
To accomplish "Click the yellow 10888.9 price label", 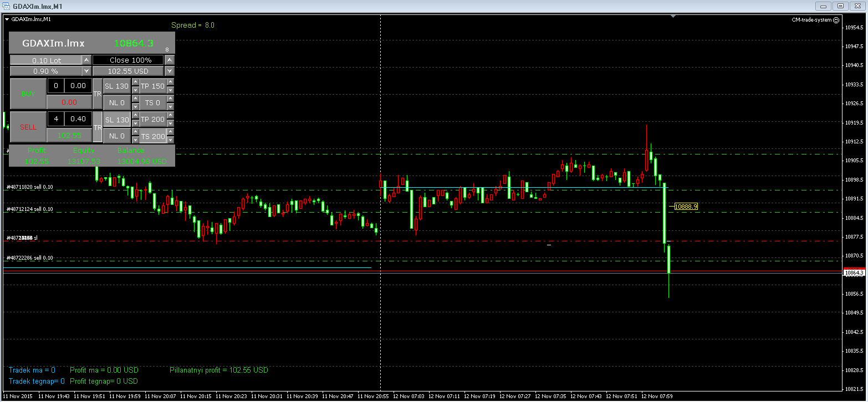I will [686, 206].
